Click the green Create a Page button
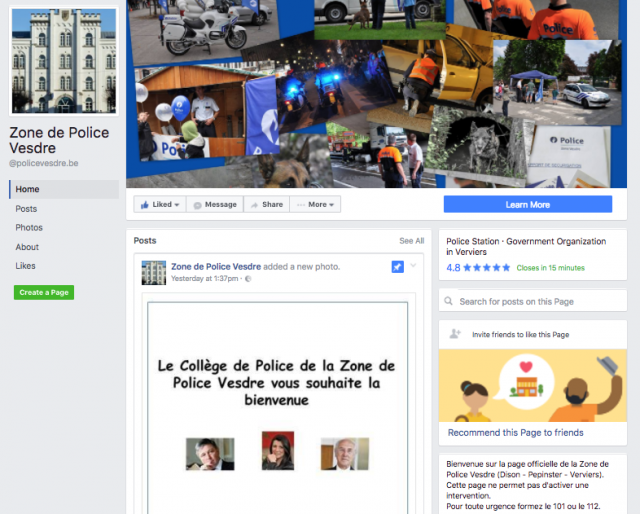 coord(44,292)
